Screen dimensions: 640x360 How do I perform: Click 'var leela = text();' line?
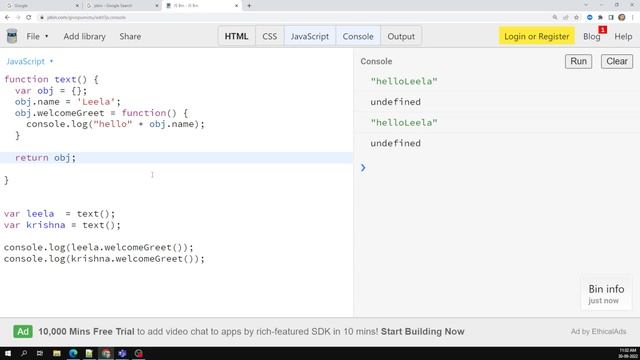(60, 213)
